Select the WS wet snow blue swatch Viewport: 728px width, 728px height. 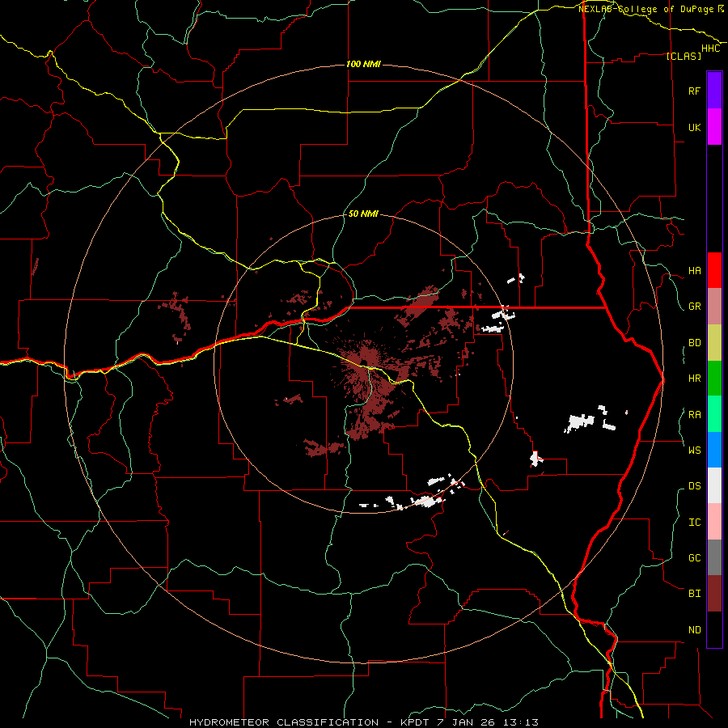point(714,450)
